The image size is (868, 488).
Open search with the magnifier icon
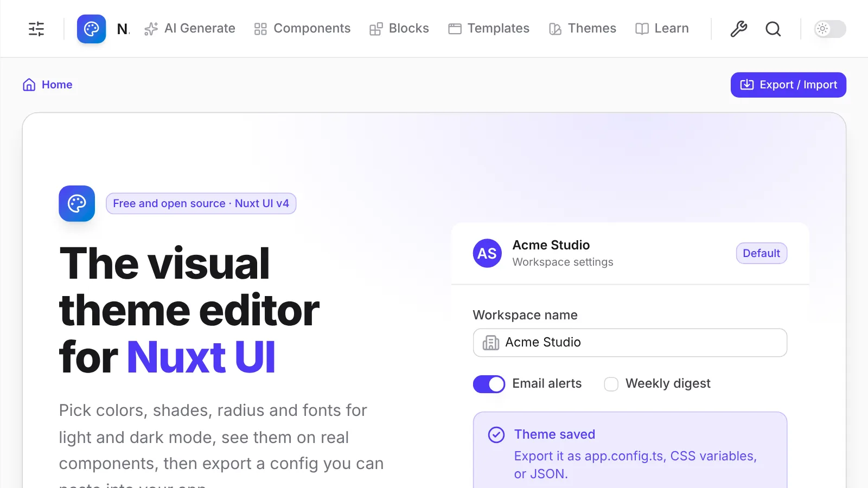[x=773, y=29]
